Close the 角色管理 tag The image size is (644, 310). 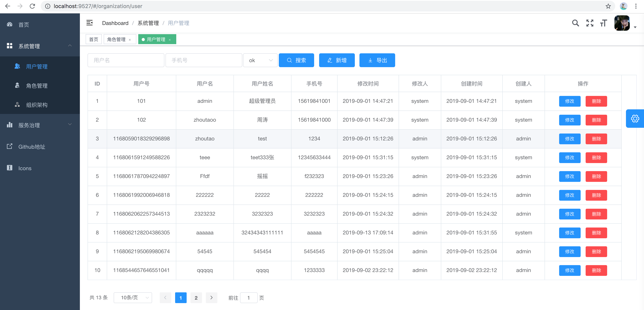[130, 40]
